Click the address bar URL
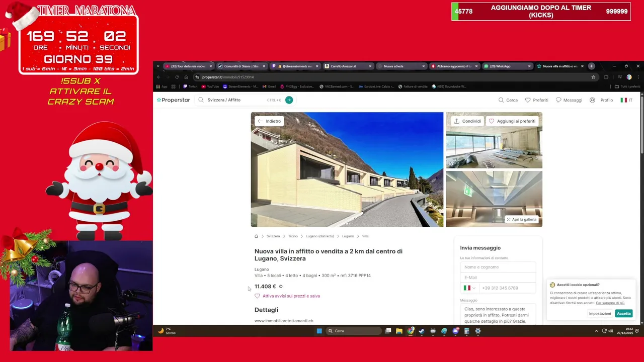 coord(228,77)
